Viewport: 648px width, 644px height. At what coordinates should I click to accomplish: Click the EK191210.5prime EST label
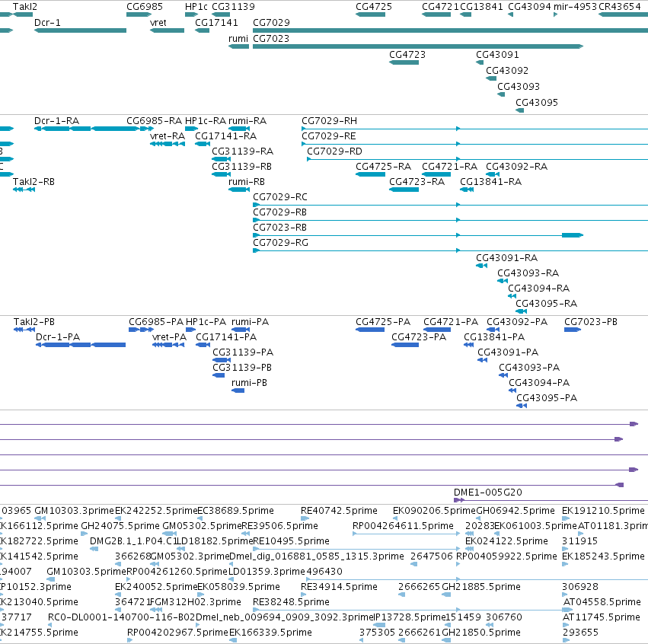coord(603,511)
